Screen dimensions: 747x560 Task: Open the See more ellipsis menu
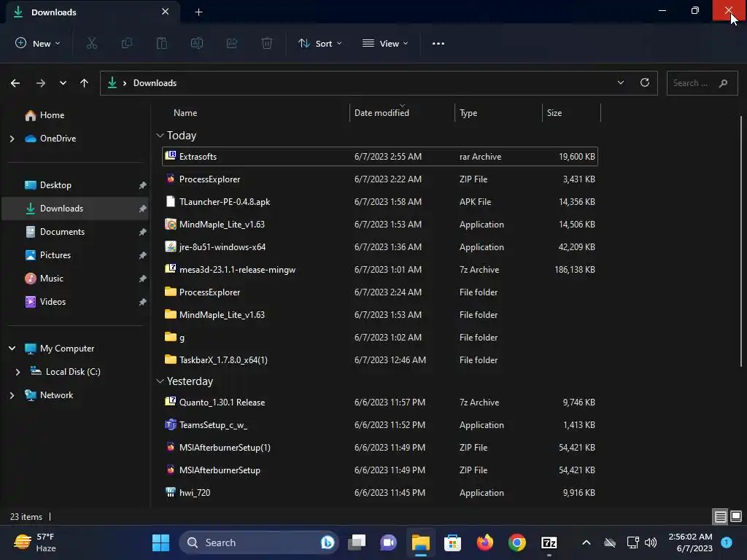click(438, 43)
